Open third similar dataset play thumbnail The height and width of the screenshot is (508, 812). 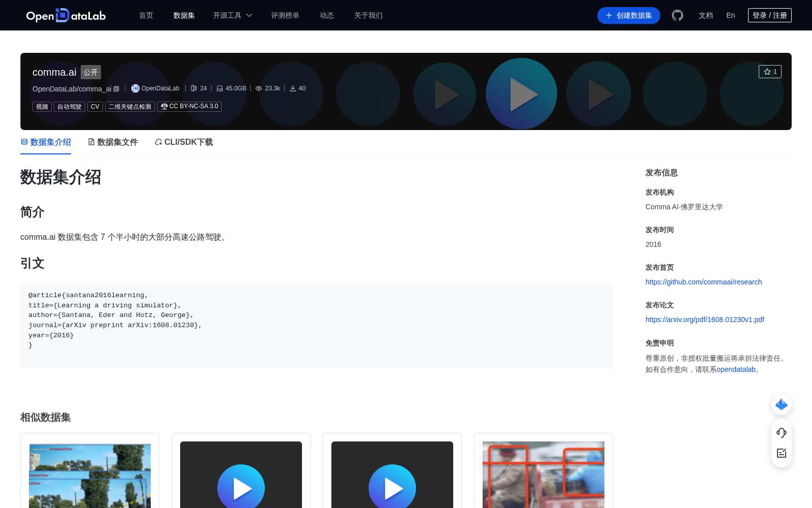(x=392, y=474)
